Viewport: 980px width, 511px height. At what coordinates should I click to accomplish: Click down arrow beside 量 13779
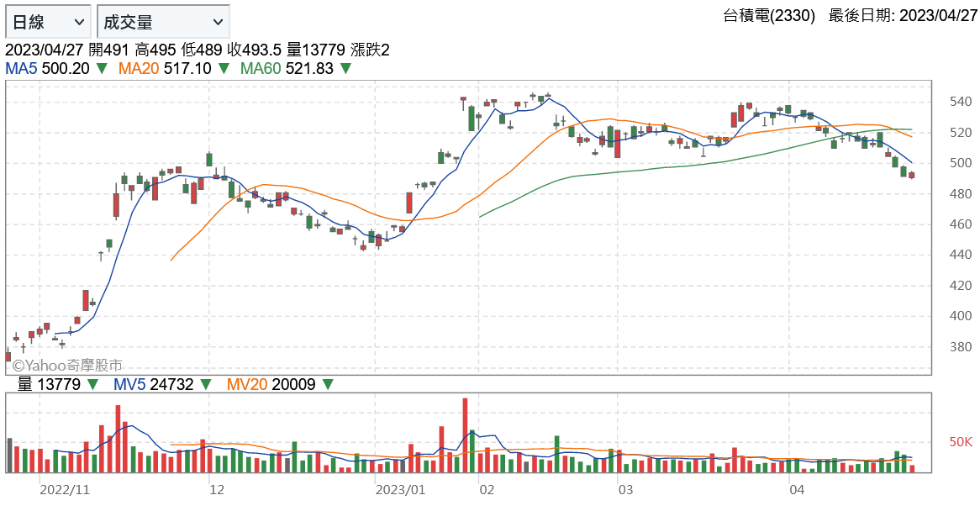click(x=92, y=384)
